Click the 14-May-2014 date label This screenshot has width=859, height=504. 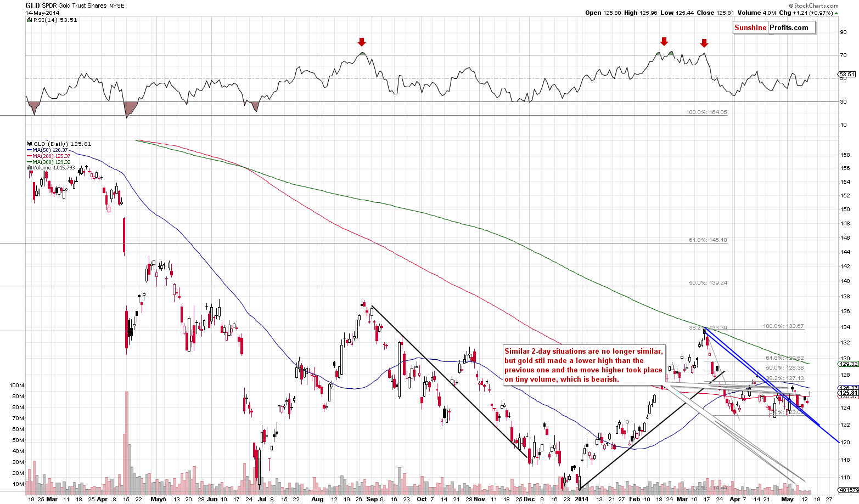(42, 13)
